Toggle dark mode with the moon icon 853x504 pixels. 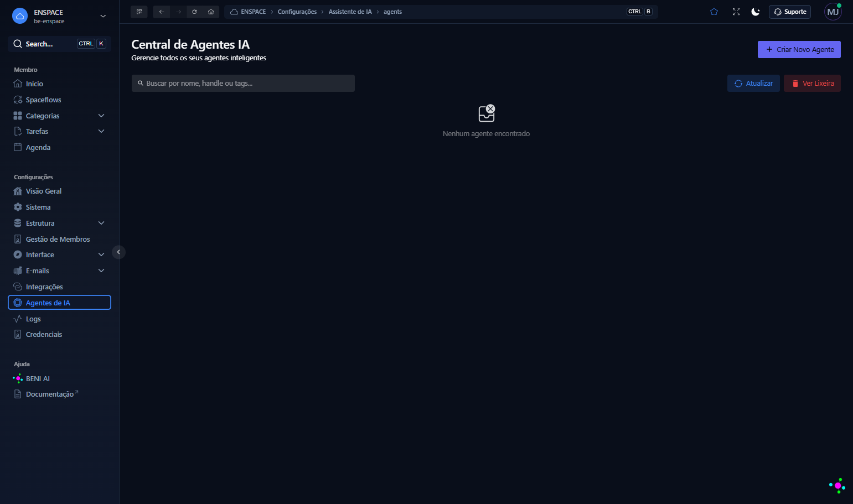pos(756,12)
